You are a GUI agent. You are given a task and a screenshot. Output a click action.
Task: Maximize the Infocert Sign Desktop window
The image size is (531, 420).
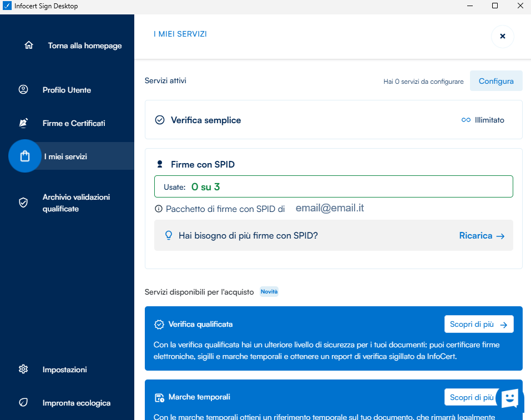click(495, 6)
